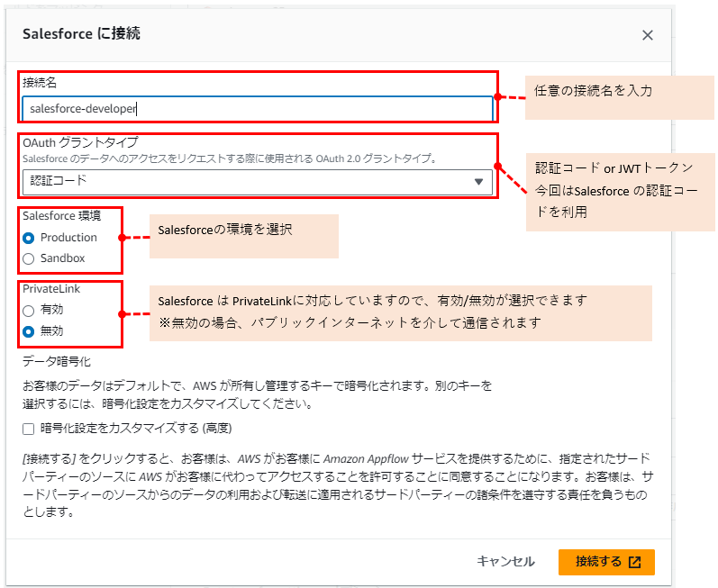Click the OAuth グラントタイプ label

80,143
